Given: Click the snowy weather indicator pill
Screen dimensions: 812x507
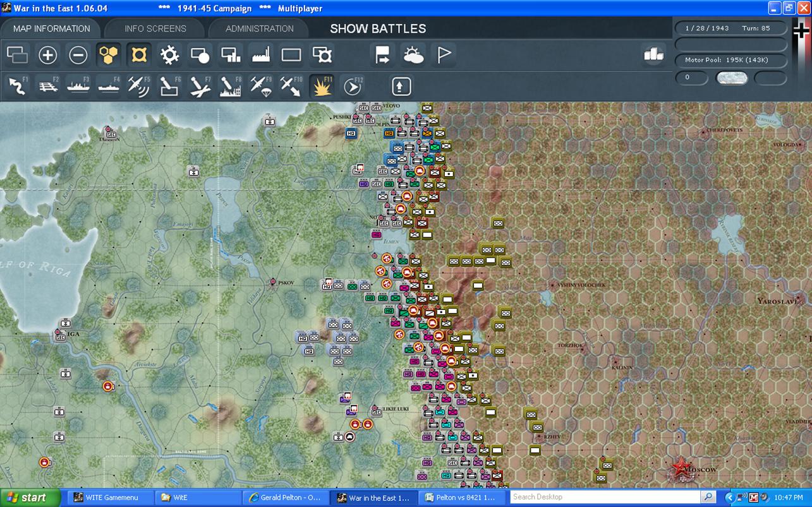Looking at the screenshot, I should 732,78.
